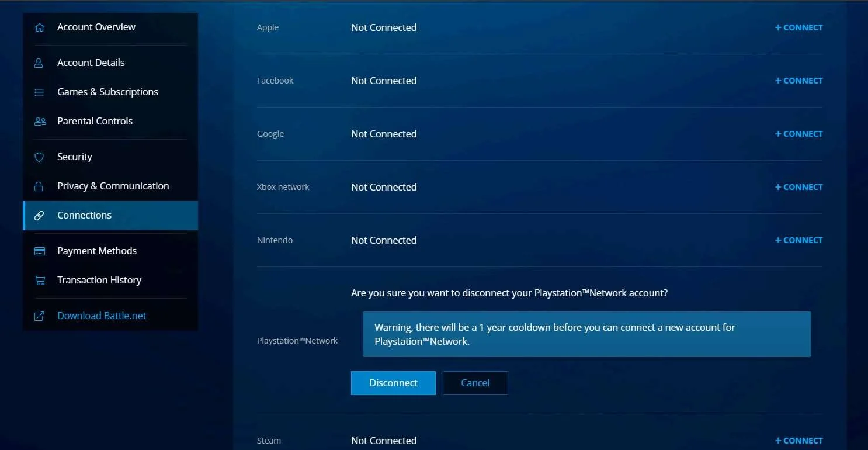Click the Google service label

(270, 134)
